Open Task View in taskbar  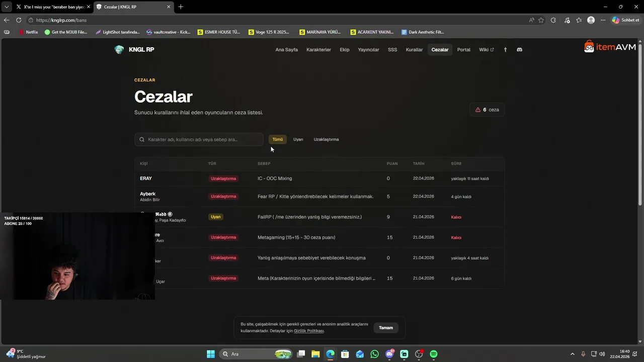301,354
